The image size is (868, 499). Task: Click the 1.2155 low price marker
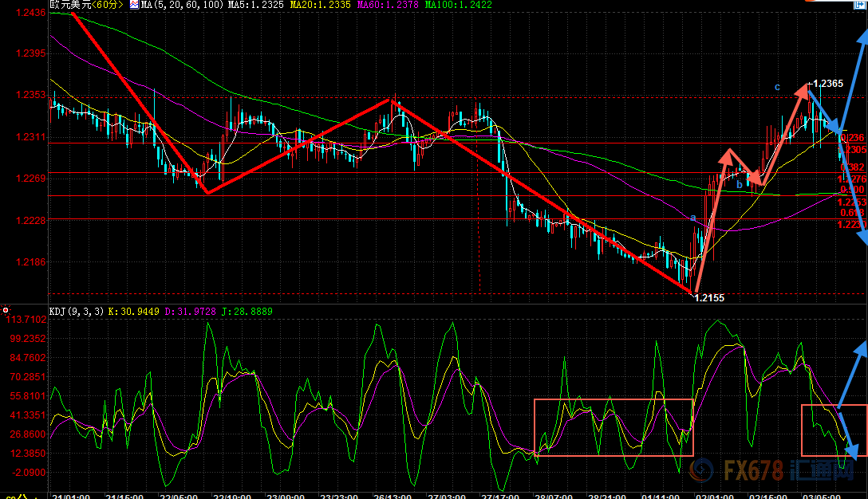tap(708, 297)
